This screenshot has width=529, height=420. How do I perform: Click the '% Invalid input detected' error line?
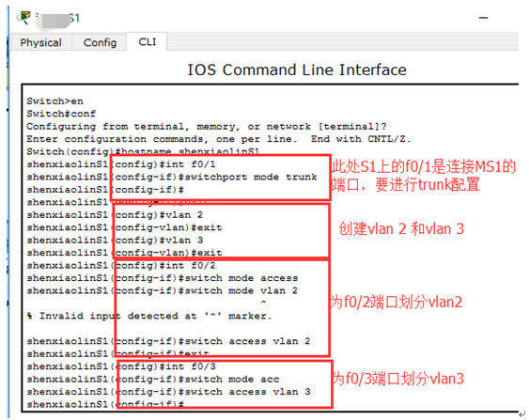[x=149, y=316]
